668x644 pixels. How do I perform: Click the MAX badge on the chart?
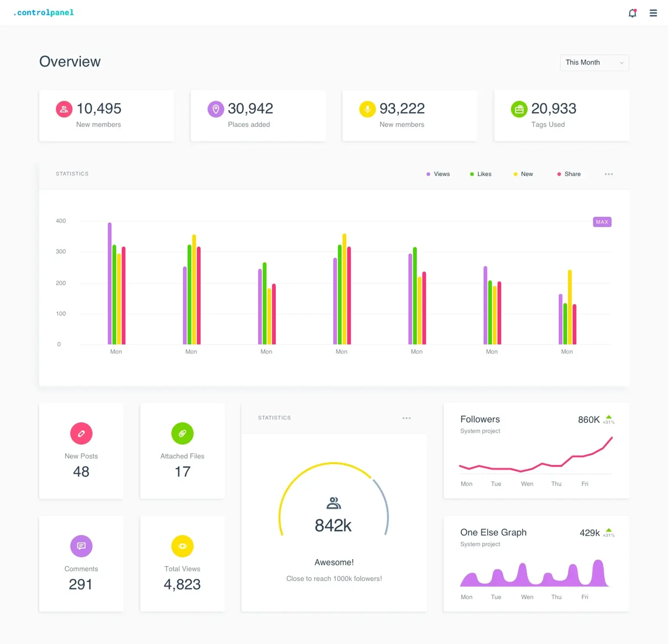pos(602,222)
